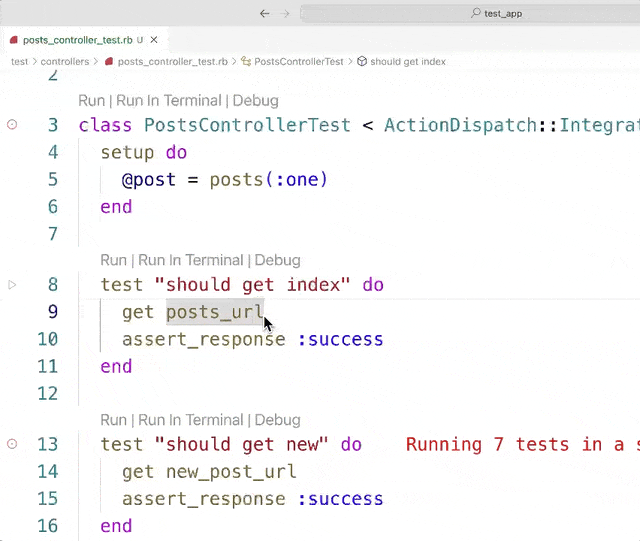Run In Terminal for 'should get index'
Screen dimensions: 640x541
coord(191,260)
